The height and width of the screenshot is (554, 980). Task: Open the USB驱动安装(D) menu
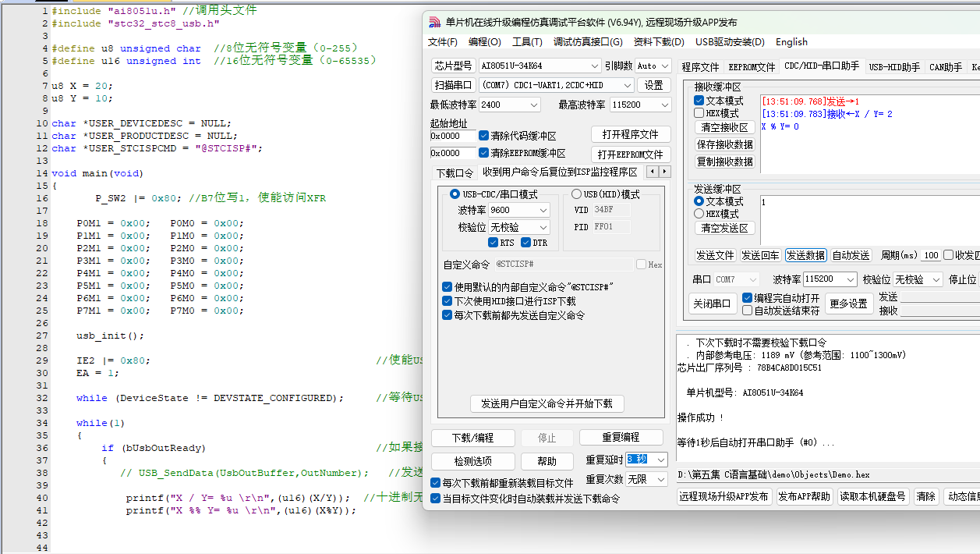[730, 42]
